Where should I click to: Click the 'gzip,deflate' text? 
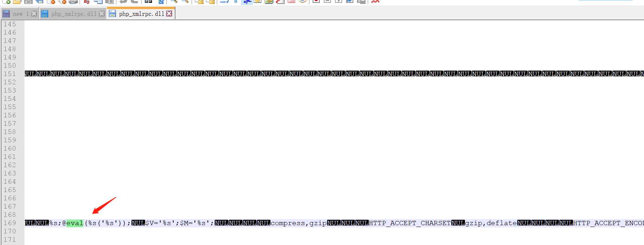(491, 223)
